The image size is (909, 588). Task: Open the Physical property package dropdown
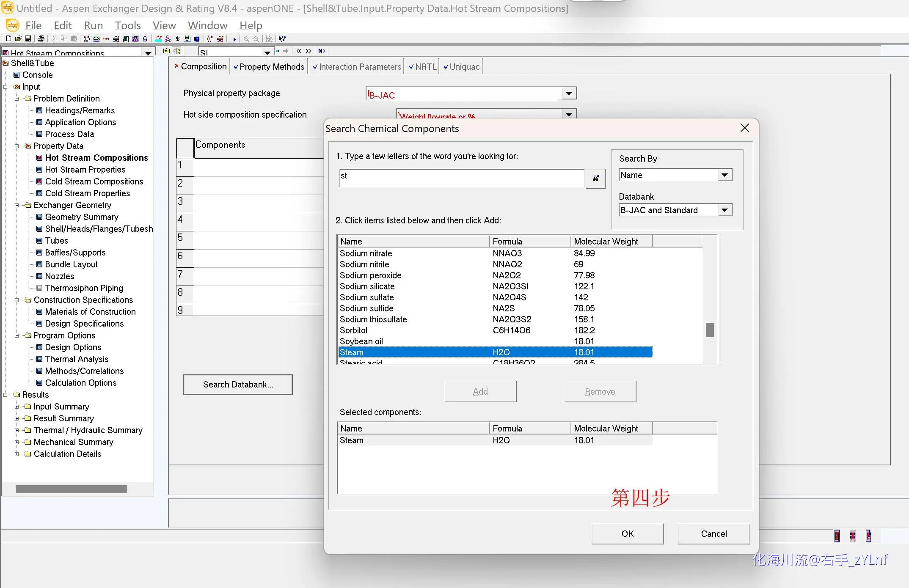569,93
